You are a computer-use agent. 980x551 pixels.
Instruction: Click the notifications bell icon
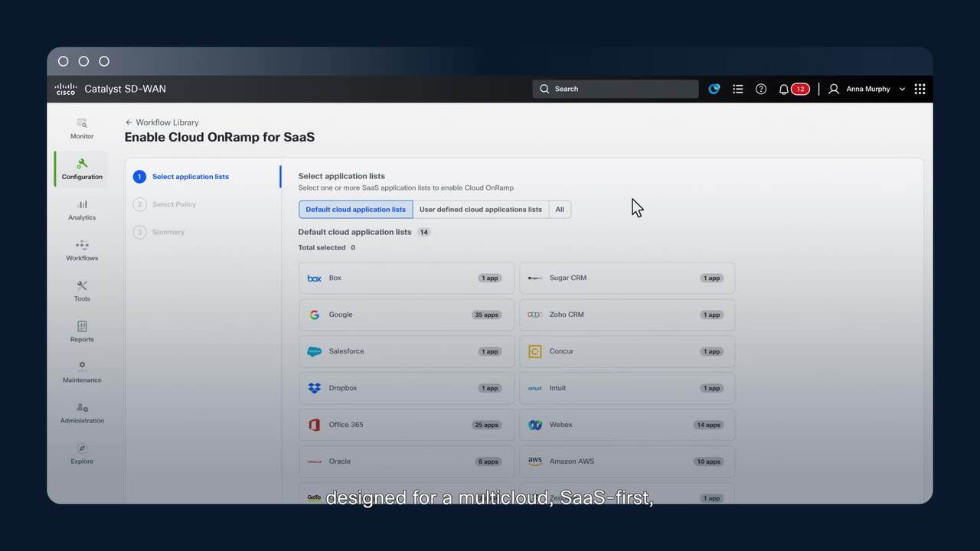pos(784,89)
